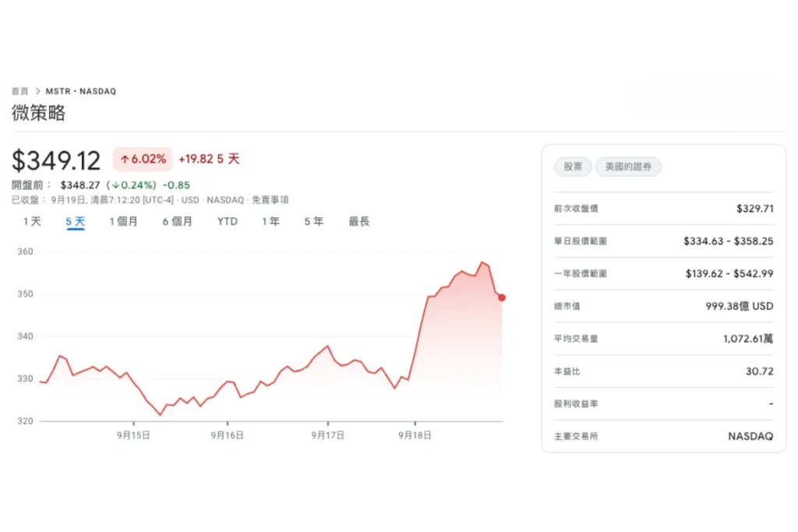This screenshot has width=798, height=532.
Task: Click the 320 y-axis label
Action: [x=25, y=421]
